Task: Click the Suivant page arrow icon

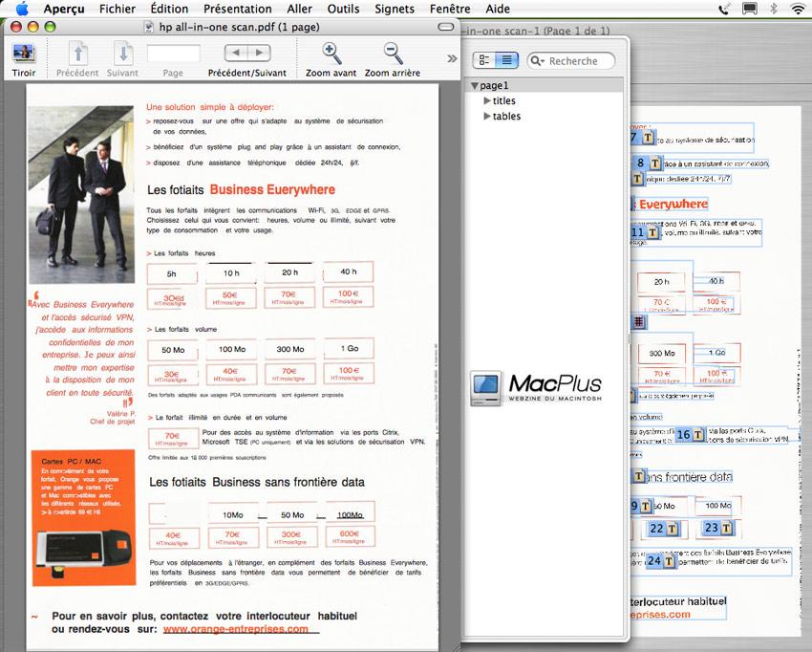Action: point(123,54)
